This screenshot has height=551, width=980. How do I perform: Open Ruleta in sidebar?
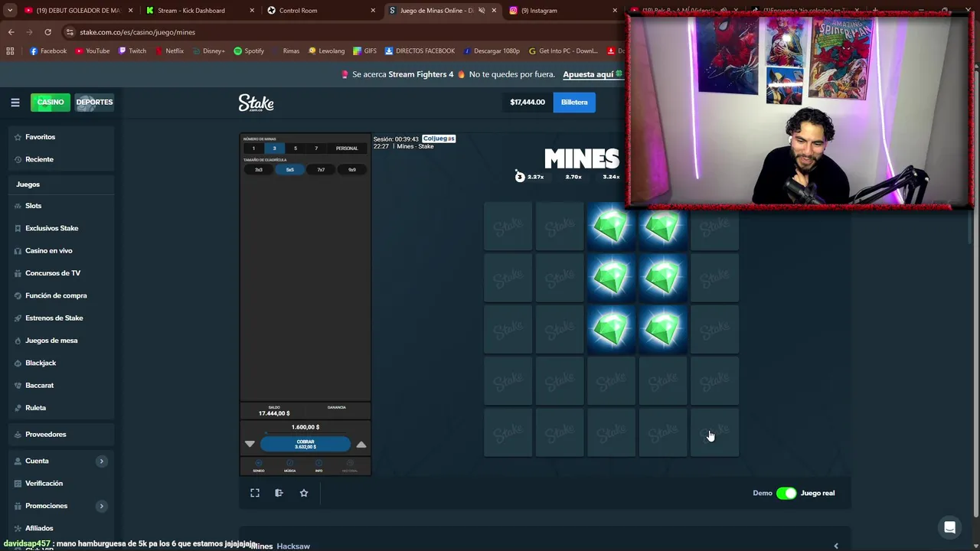pos(62,408)
